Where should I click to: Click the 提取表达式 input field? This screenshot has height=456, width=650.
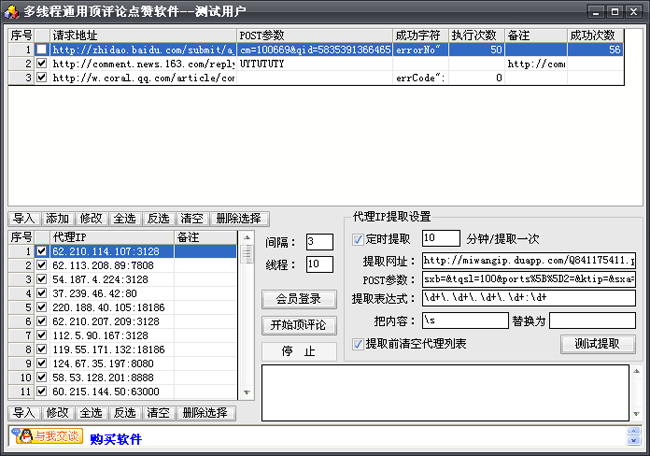click(x=529, y=298)
